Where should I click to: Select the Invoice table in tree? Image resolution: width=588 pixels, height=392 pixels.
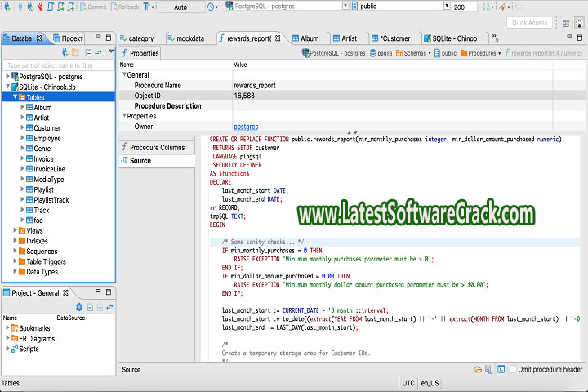[x=43, y=159]
